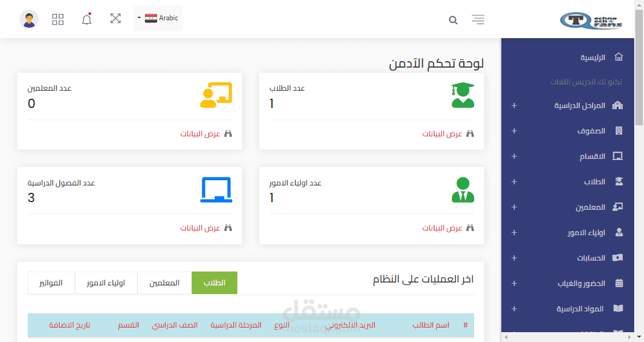Click the الصف الدراسي column header

(x=174, y=325)
